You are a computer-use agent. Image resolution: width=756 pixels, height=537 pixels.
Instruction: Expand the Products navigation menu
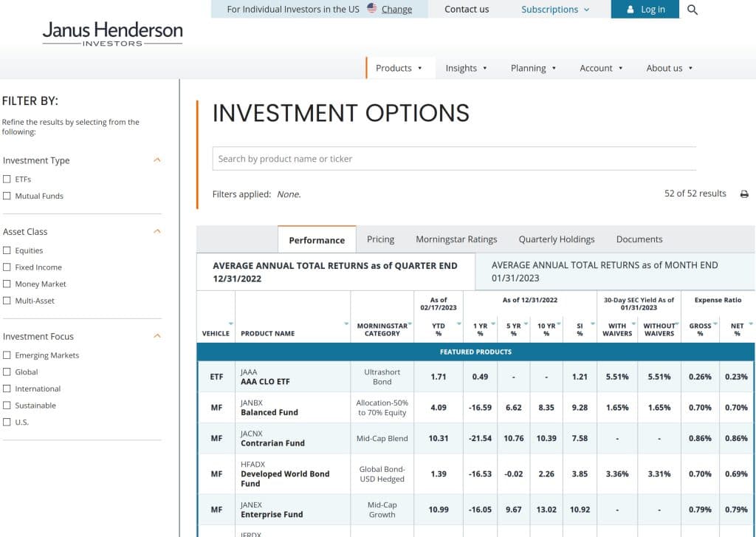(x=399, y=68)
